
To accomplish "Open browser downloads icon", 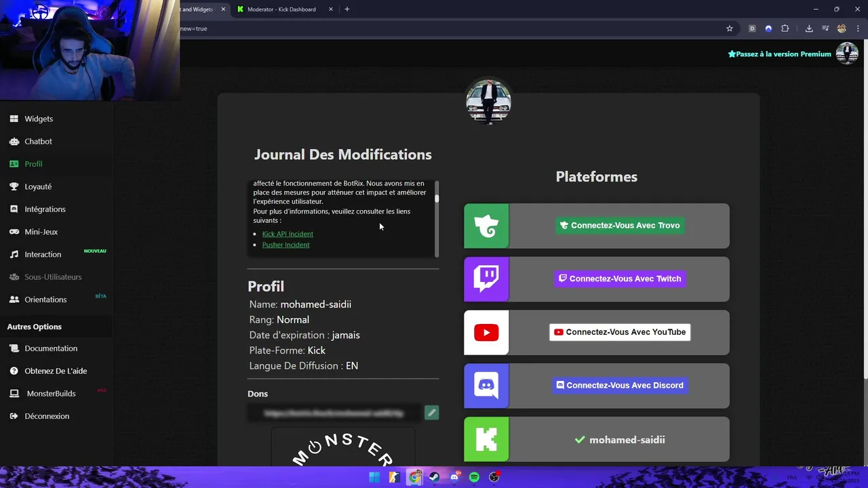I will [x=809, y=28].
